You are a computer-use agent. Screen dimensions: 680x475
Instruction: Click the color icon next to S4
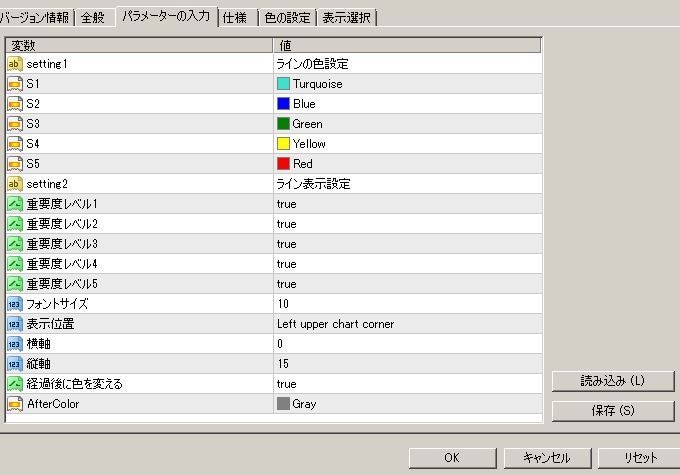coord(15,144)
